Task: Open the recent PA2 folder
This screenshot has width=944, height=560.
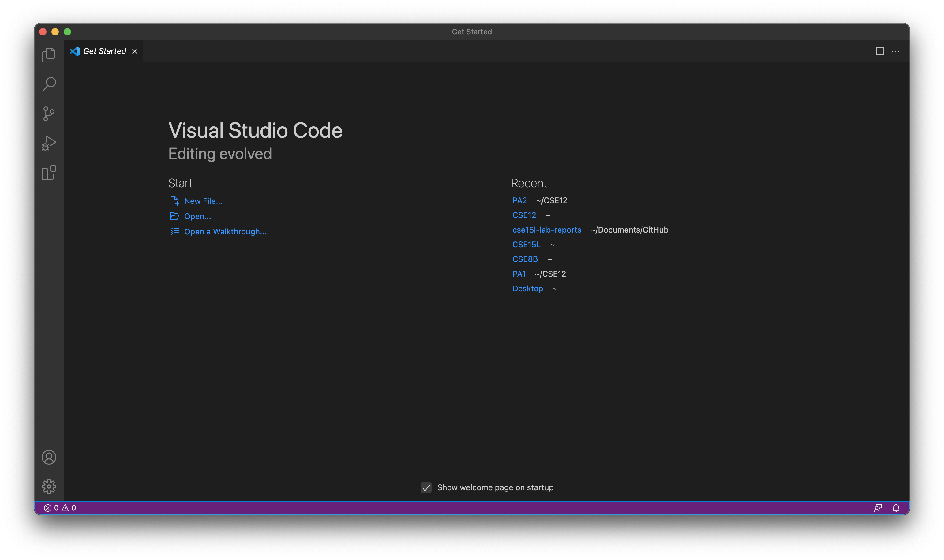Action: point(519,200)
